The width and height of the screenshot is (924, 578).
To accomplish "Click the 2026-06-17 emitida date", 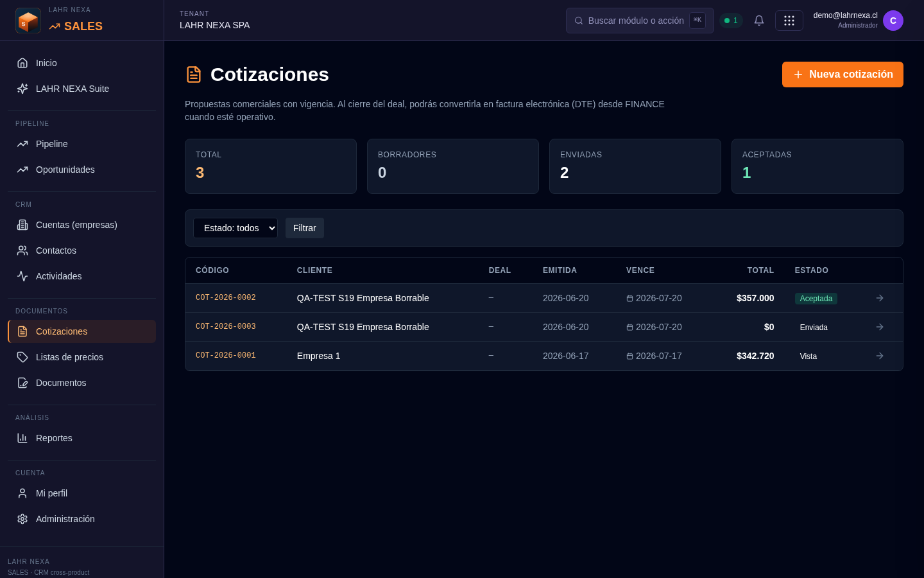I will [566, 356].
